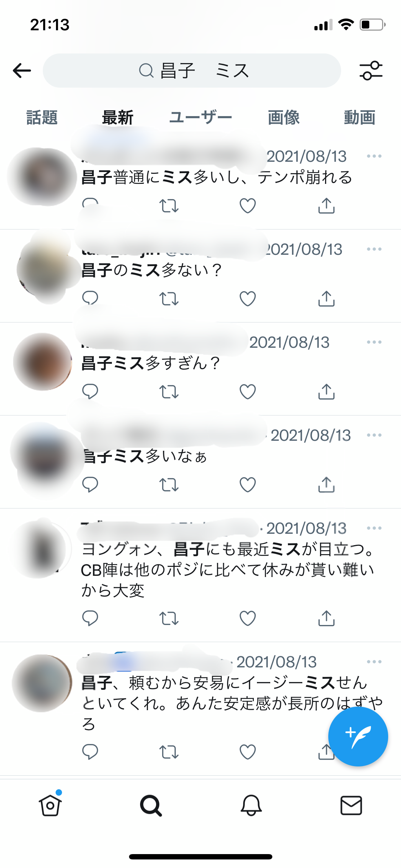
Task: Like the tweet 昌子ミス多すぎん？
Action: pos(248,392)
